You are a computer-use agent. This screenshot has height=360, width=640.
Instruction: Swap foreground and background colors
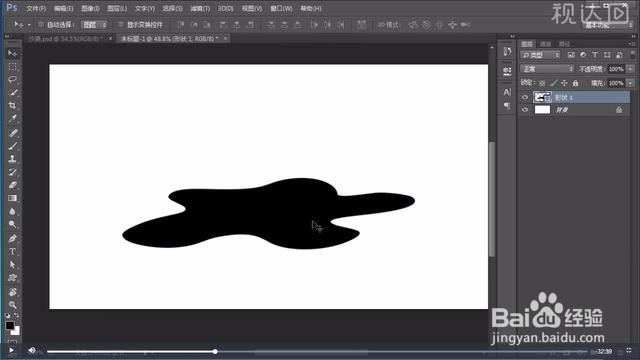[17, 316]
